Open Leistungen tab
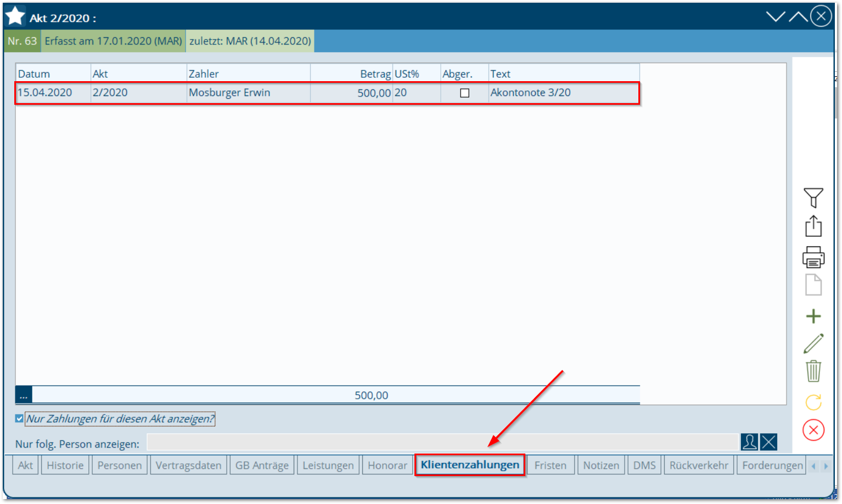Viewport: 842px width, 504px height. click(x=328, y=465)
